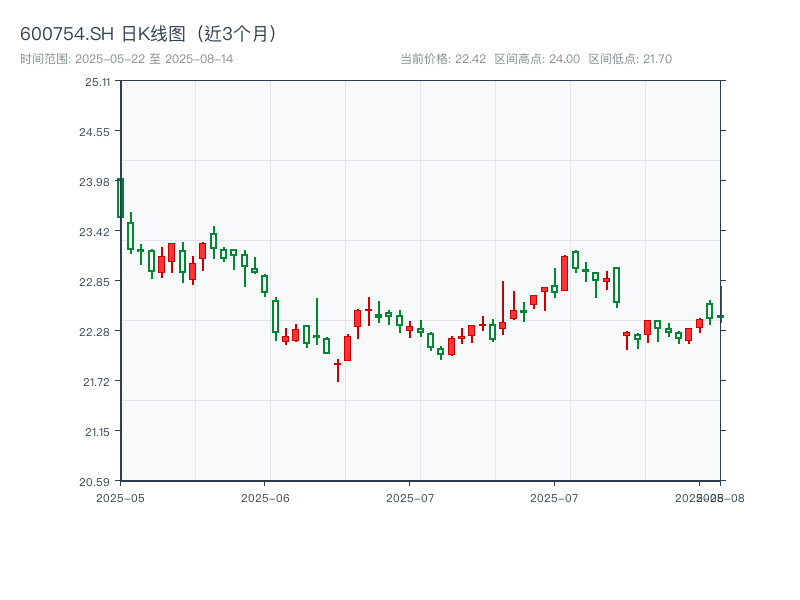
Task: Click the last candlestick at chart's right edge
Action: click(x=719, y=316)
